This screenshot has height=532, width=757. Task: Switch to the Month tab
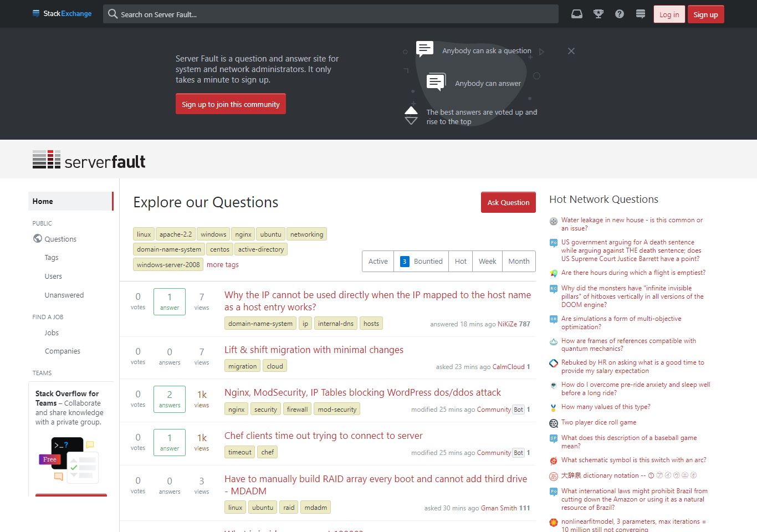point(519,262)
